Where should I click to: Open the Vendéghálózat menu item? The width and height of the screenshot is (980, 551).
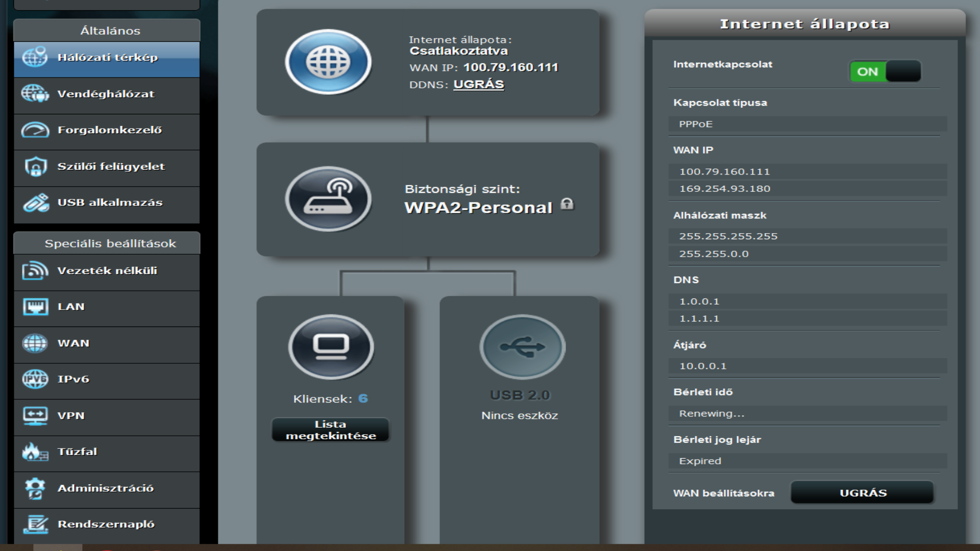(106, 94)
